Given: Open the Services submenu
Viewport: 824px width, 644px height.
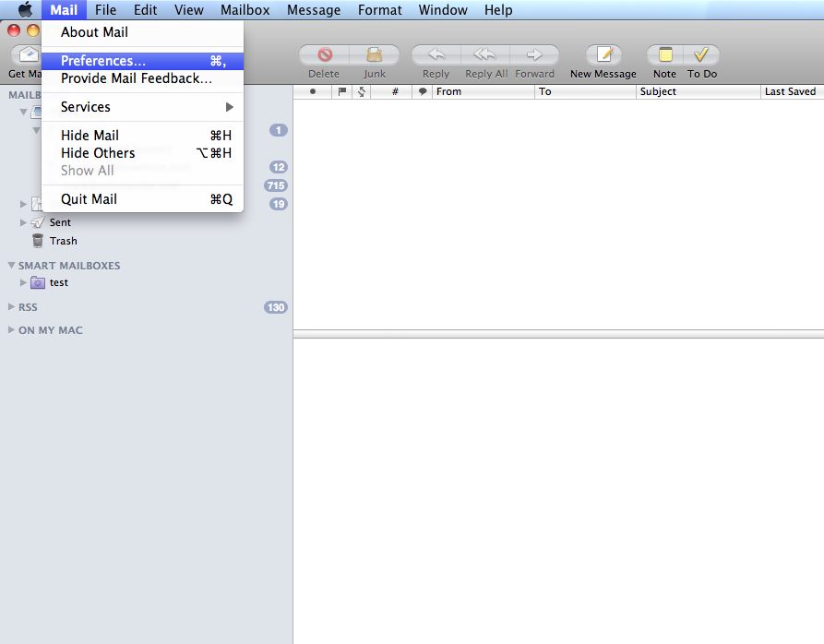Looking at the screenshot, I should coord(142,107).
